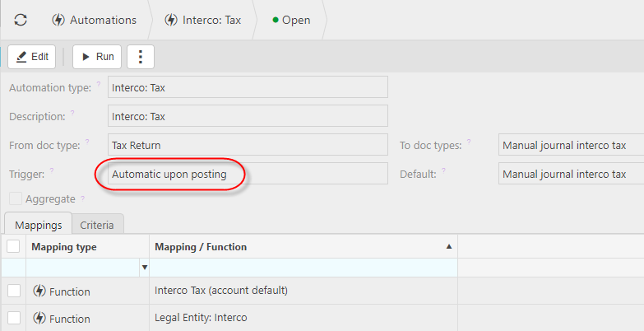
Task: Click help icon beside To doc types
Action: click(x=469, y=142)
